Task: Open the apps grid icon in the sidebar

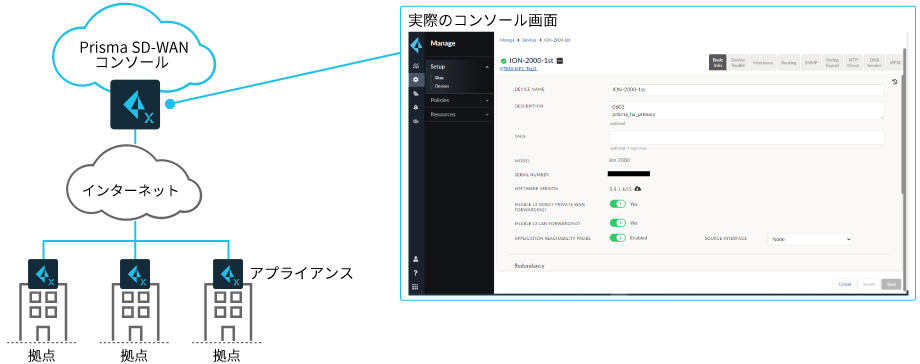Action: click(416, 287)
